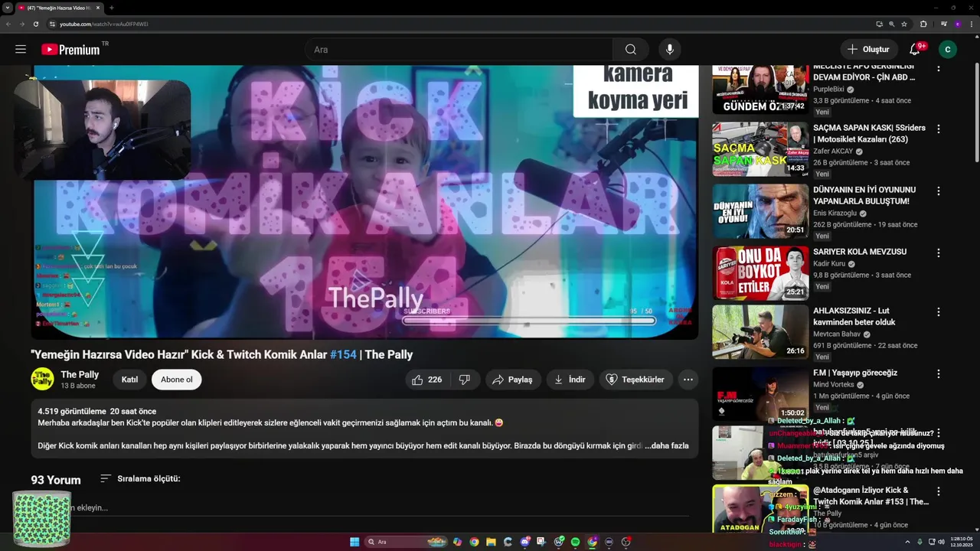Open The Pally channel name link
The width and height of the screenshot is (980, 551).
tap(80, 374)
